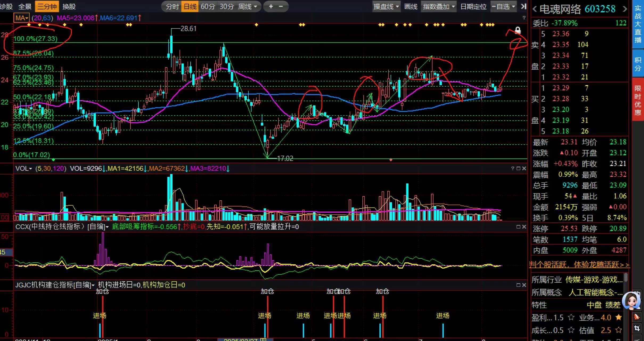Maximize the VOL indicator panel

coord(518,168)
